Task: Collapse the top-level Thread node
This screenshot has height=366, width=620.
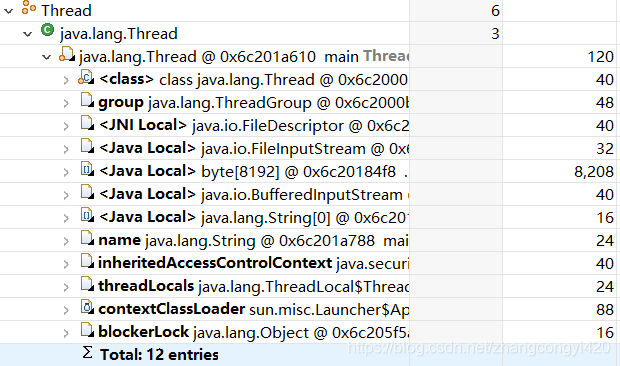Action: pos(8,11)
